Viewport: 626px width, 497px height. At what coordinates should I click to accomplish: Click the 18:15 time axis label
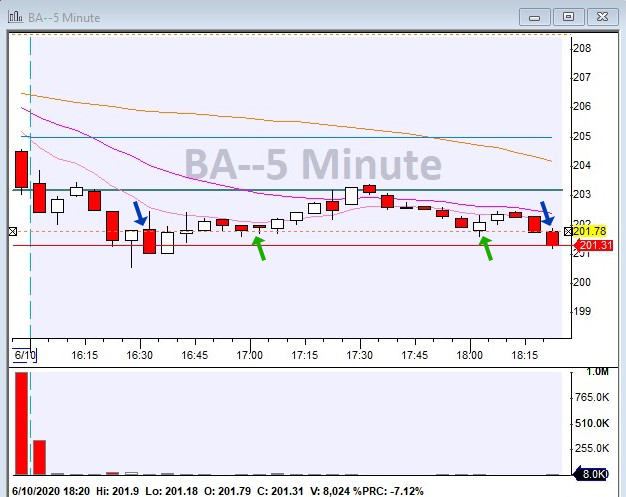[x=525, y=355]
